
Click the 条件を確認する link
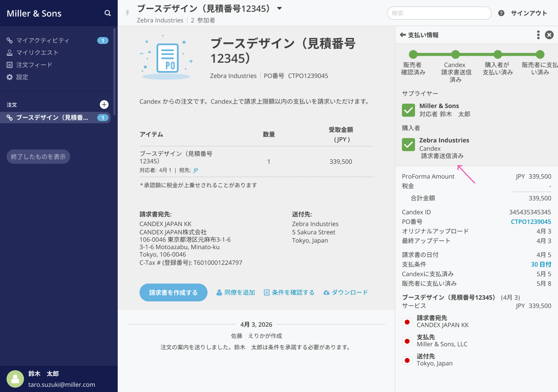pos(289,293)
